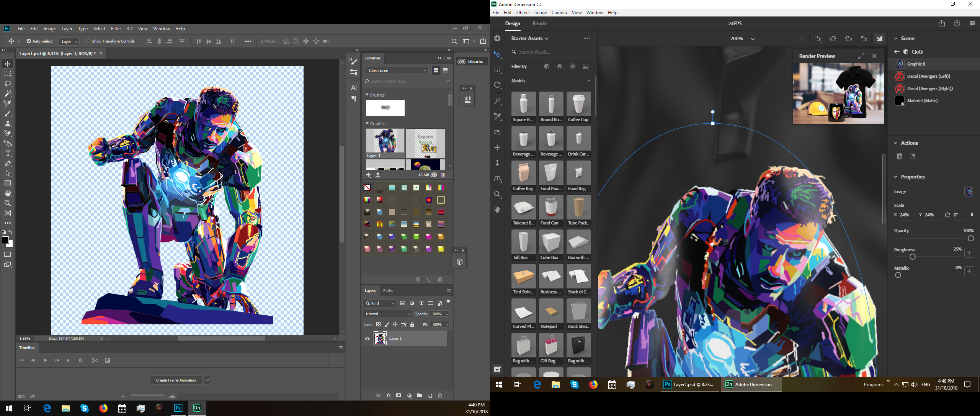This screenshot has width=980, height=416.
Task: Toggle Auto-Select checkbox in Photoshop
Action: click(28, 41)
